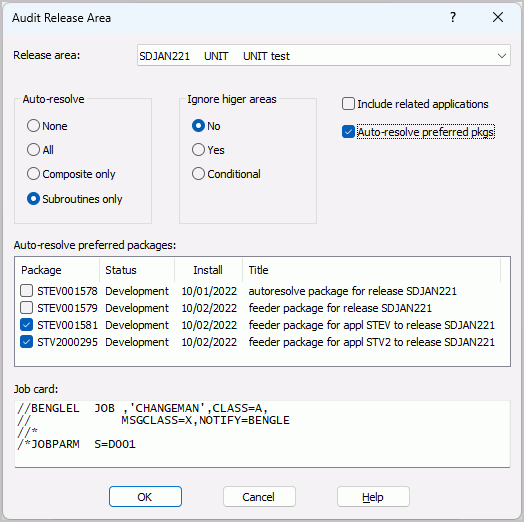Confirm with the OK button
The width and height of the screenshot is (524, 522).
(145, 497)
